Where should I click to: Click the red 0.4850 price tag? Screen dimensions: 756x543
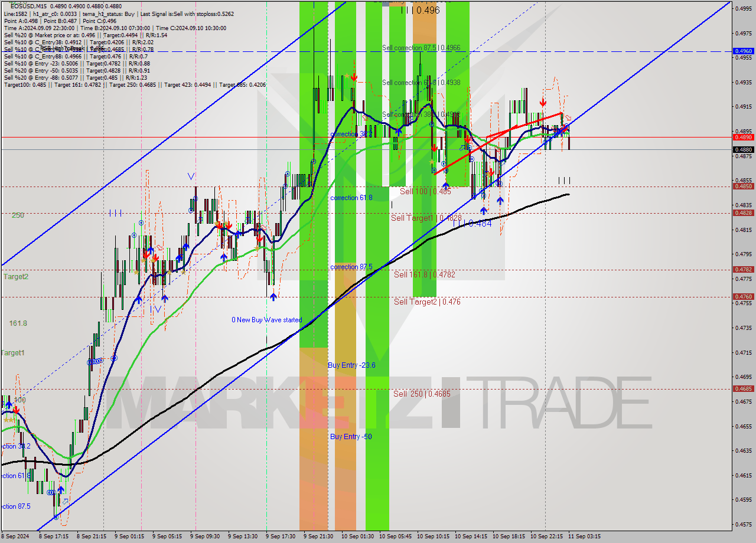pos(743,187)
